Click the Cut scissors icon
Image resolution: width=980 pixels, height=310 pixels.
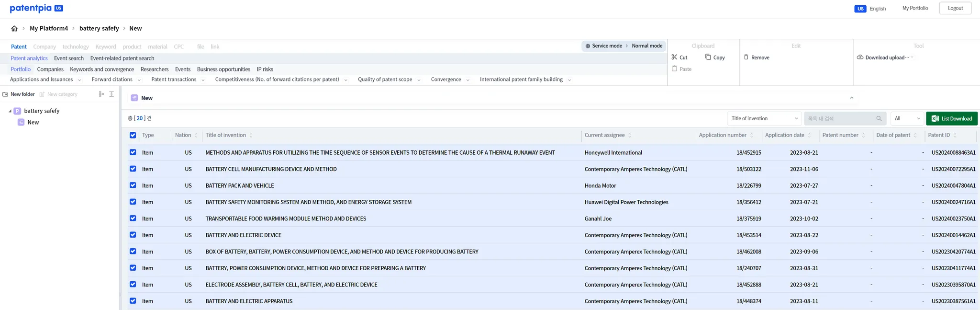(x=674, y=57)
